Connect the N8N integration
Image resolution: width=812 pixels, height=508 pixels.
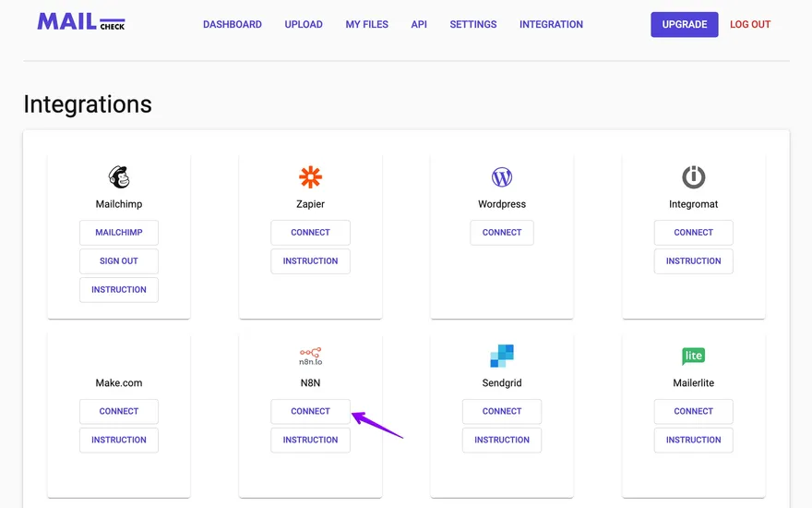pyautogui.click(x=310, y=411)
